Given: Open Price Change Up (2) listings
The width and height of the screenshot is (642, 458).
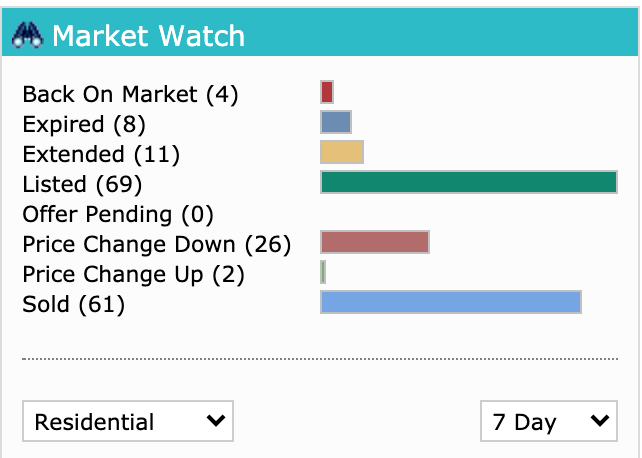Looking at the screenshot, I should (133, 274).
